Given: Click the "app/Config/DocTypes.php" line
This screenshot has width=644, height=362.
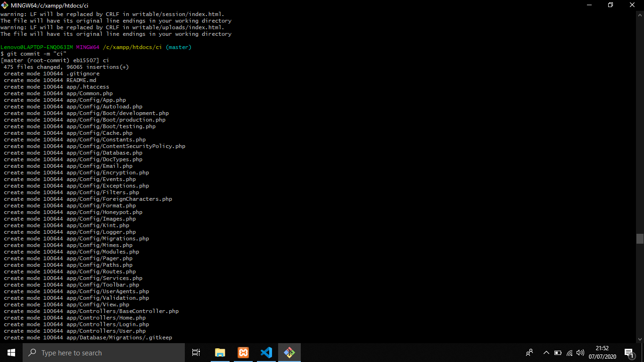Looking at the screenshot, I should click(x=73, y=159).
